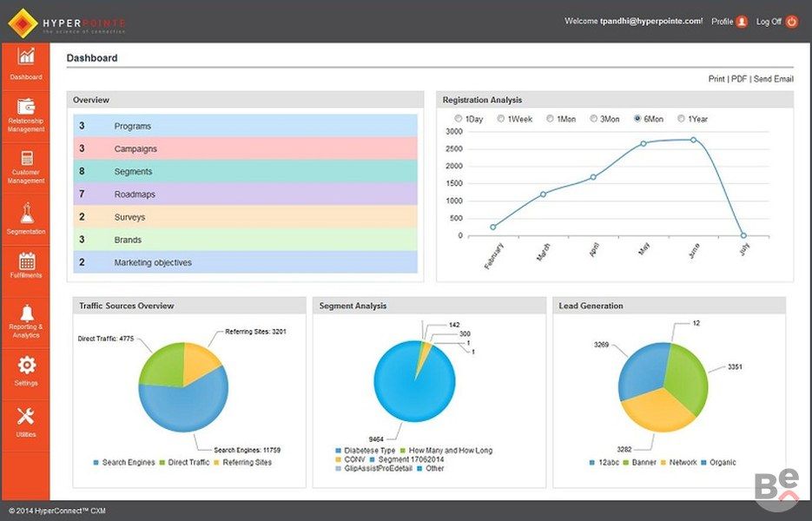Image resolution: width=812 pixels, height=521 pixels.
Task: Click the June data point on chart
Action: pyautogui.click(x=693, y=140)
